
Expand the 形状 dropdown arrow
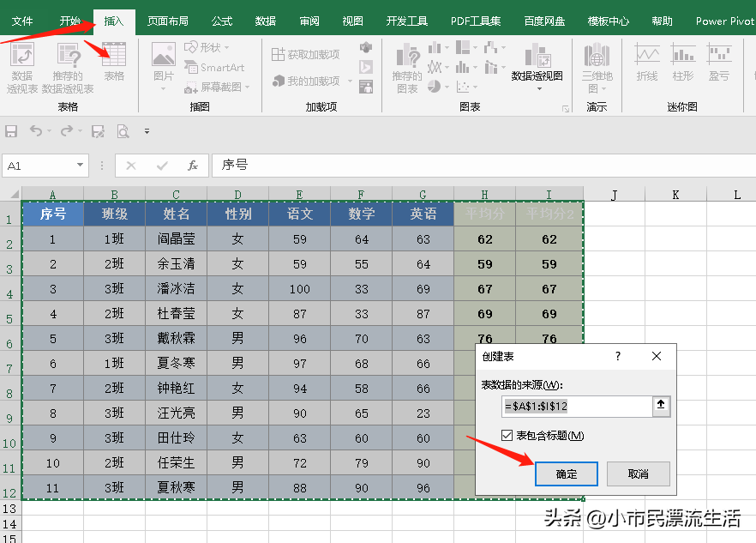click(x=226, y=48)
